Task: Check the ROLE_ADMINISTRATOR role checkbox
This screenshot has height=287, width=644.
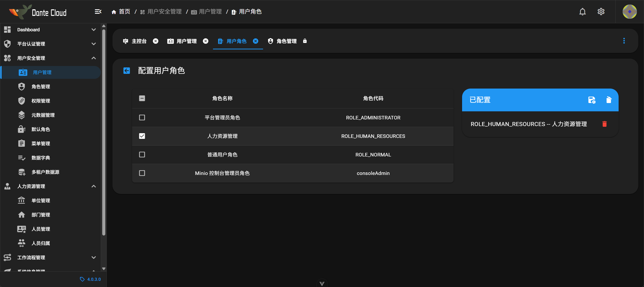Action: click(142, 117)
